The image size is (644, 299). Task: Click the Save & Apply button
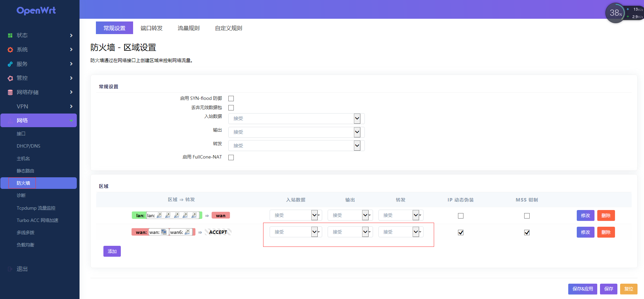pyautogui.click(x=582, y=289)
